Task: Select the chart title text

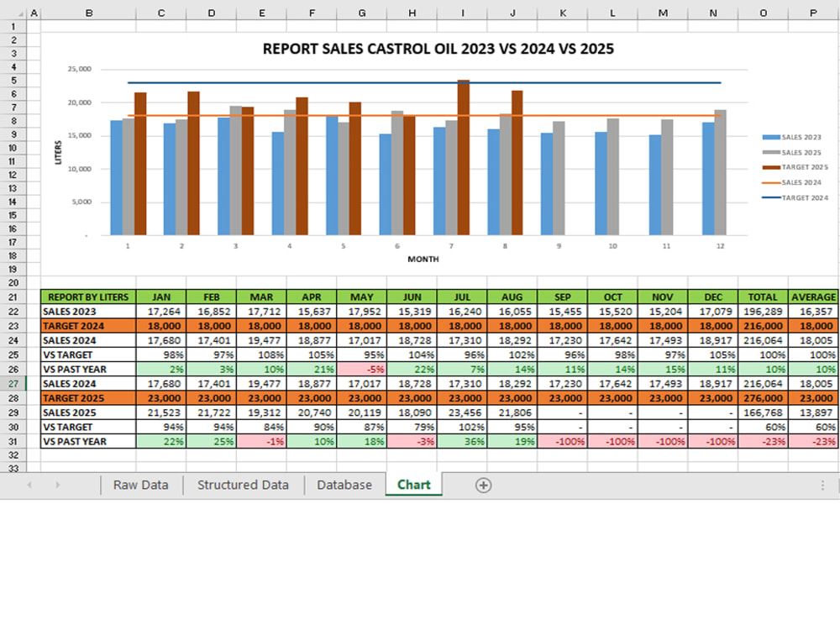Action: point(438,49)
